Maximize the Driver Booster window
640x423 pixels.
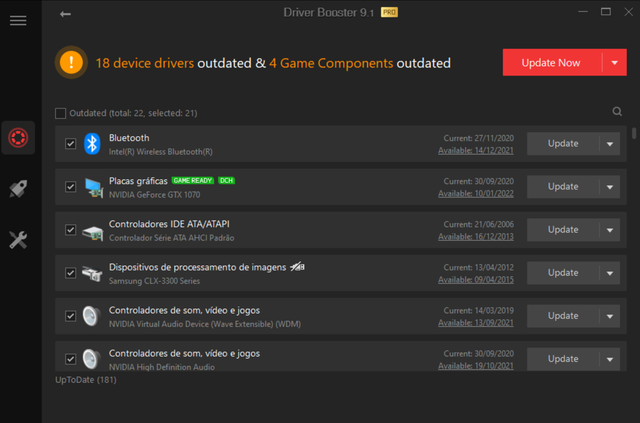click(606, 12)
